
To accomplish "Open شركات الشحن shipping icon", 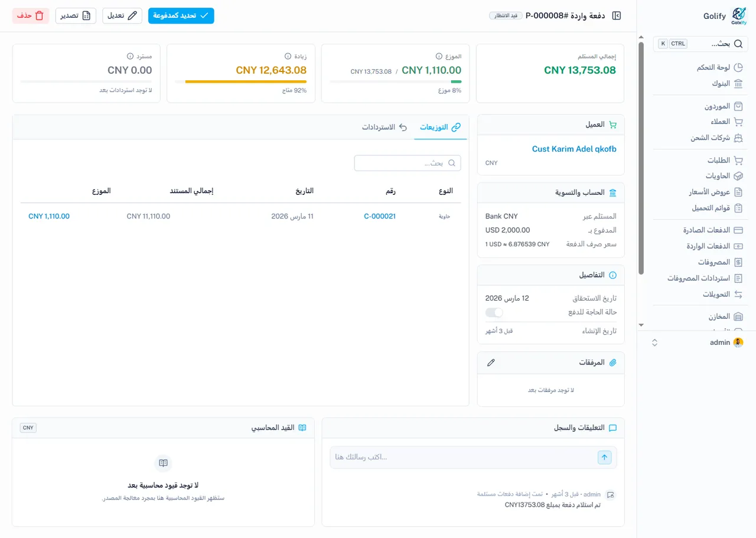I will click(x=738, y=138).
